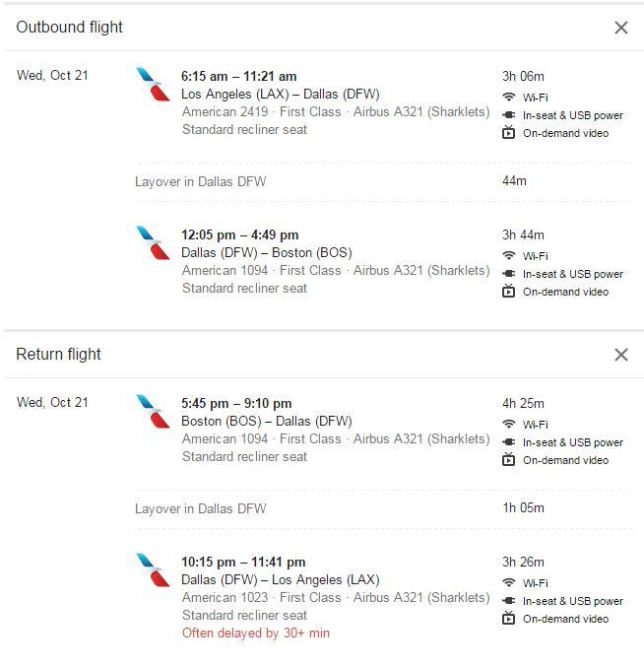Click Wi-Fi icon on the 3h 06m flight
644x667 pixels.
pyautogui.click(x=509, y=97)
